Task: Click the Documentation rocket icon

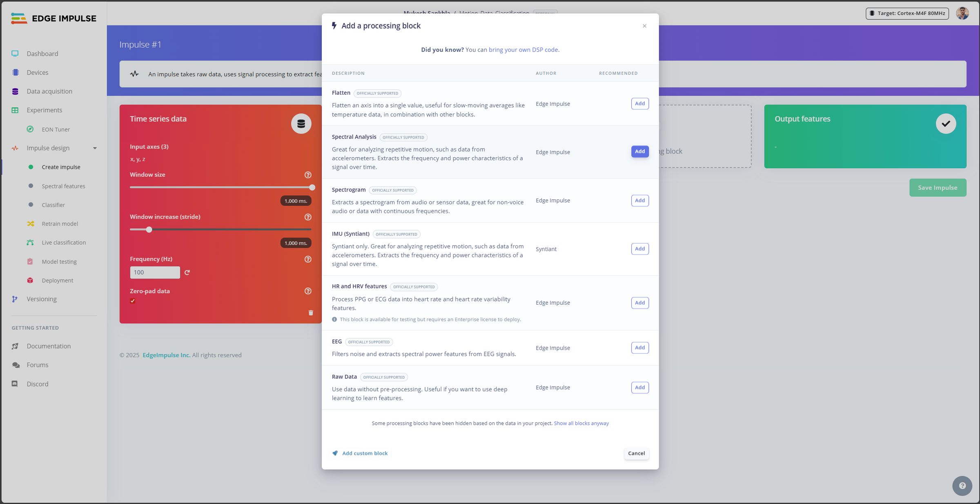Action: [15, 346]
